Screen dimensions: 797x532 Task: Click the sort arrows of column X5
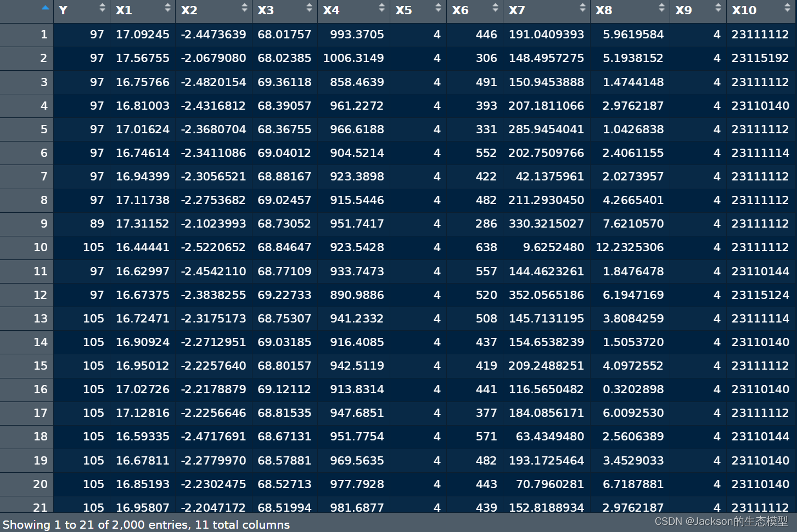coord(438,8)
